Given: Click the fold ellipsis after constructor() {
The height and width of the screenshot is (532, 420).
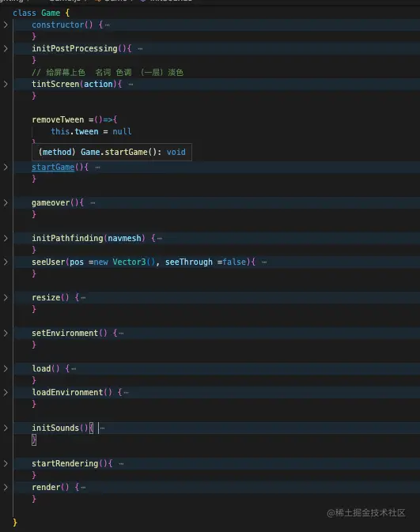Looking at the screenshot, I should (108, 25).
